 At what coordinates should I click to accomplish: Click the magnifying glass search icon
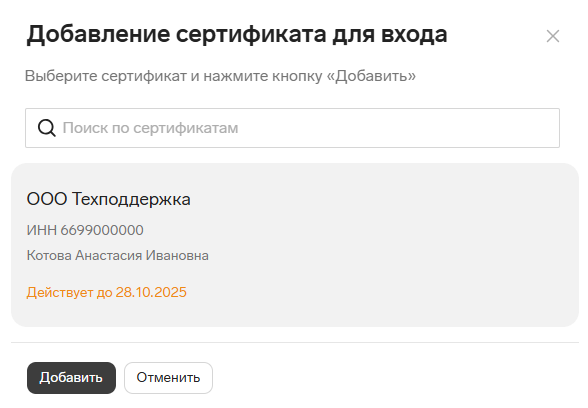click(46, 128)
